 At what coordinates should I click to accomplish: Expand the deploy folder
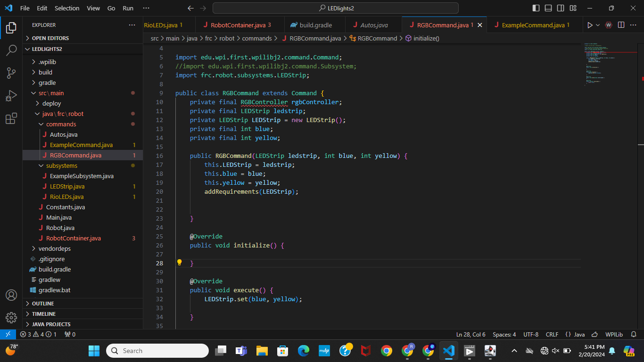83,103
